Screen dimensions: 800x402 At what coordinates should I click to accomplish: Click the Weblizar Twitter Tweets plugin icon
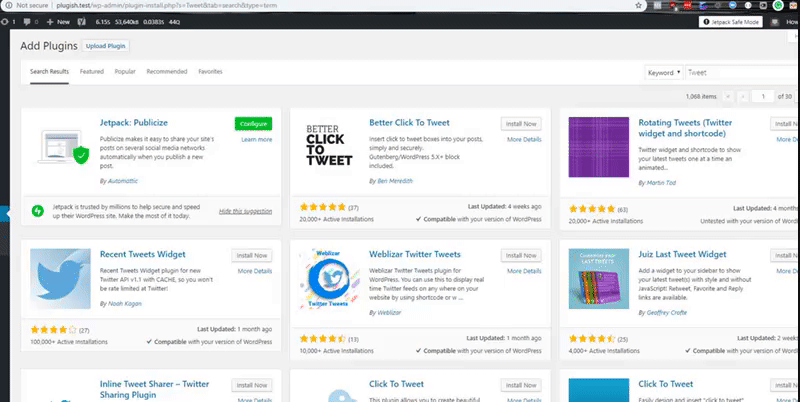pyautogui.click(x=330, y=279)
